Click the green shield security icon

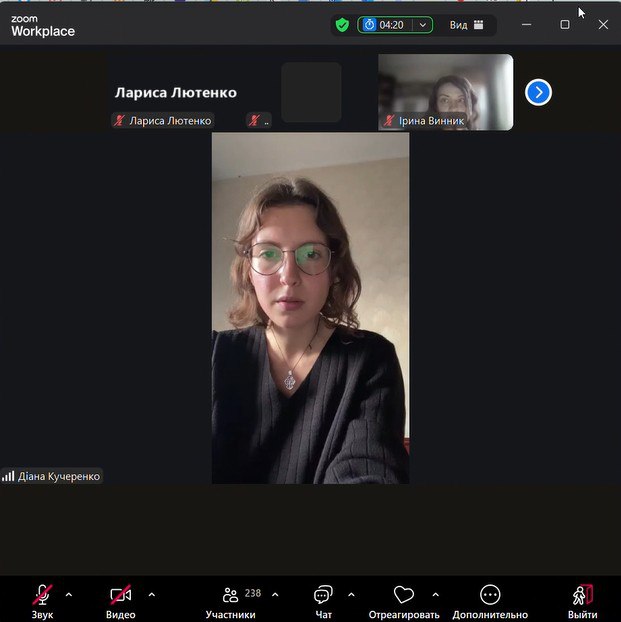[343, 25]
